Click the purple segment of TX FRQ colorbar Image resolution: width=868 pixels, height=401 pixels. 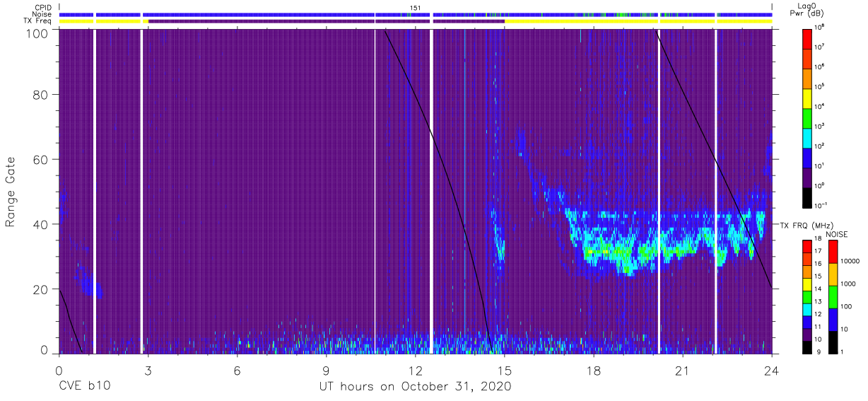pyautogui.click(x=807, y=333)
